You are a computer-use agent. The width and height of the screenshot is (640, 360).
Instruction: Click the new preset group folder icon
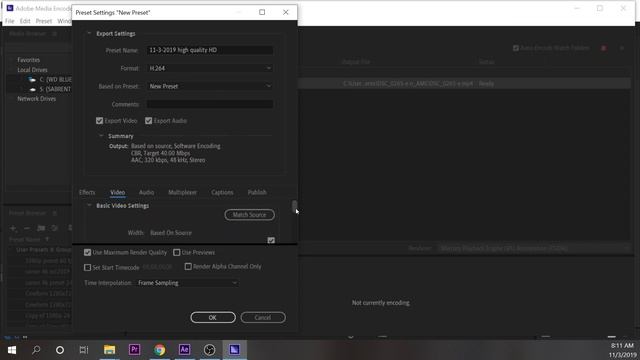(41, 228)
